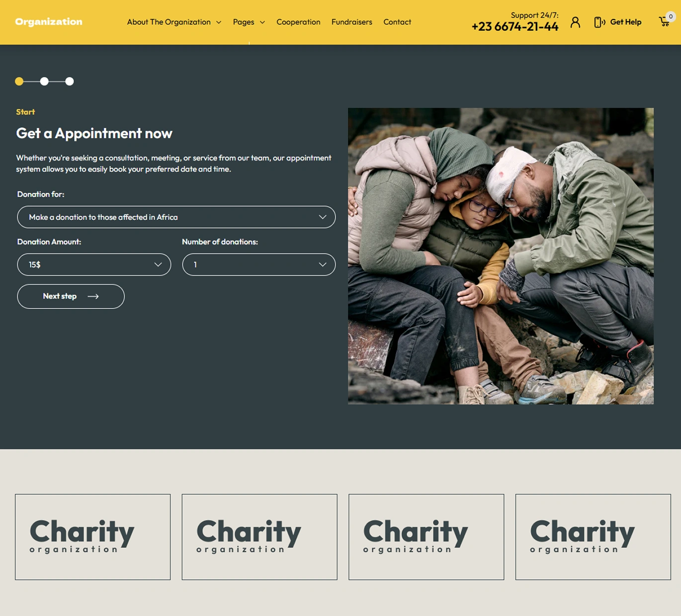681x616 pixels.
Task: Click the Organization logo
Action: click(49, 22)
